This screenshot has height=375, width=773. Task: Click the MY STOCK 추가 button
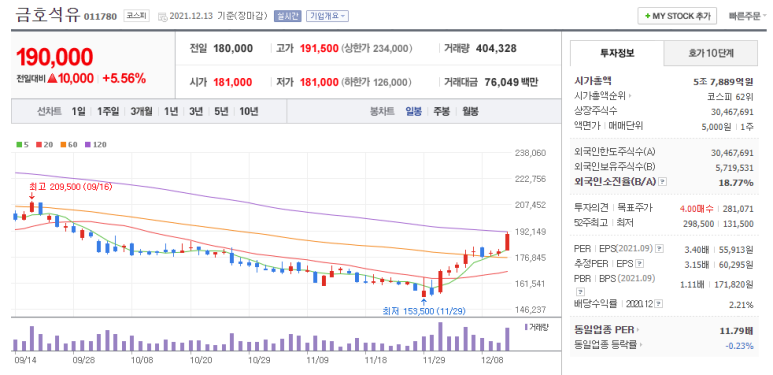[x=677, y=16]
